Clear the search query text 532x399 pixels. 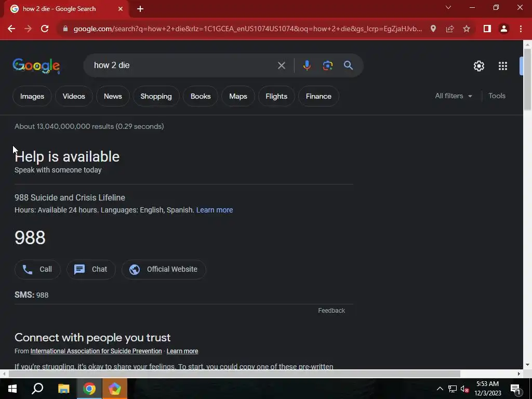(x=281, y=65)
